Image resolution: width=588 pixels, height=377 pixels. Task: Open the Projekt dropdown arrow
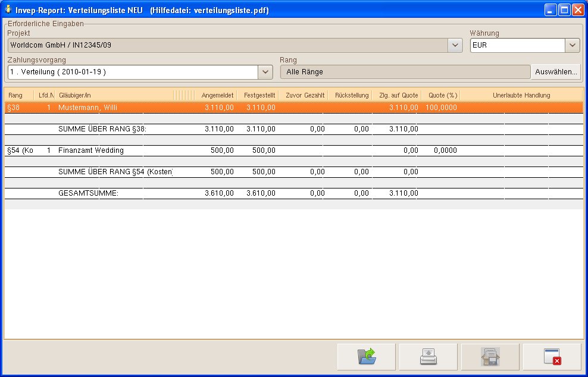click(455, 45)
